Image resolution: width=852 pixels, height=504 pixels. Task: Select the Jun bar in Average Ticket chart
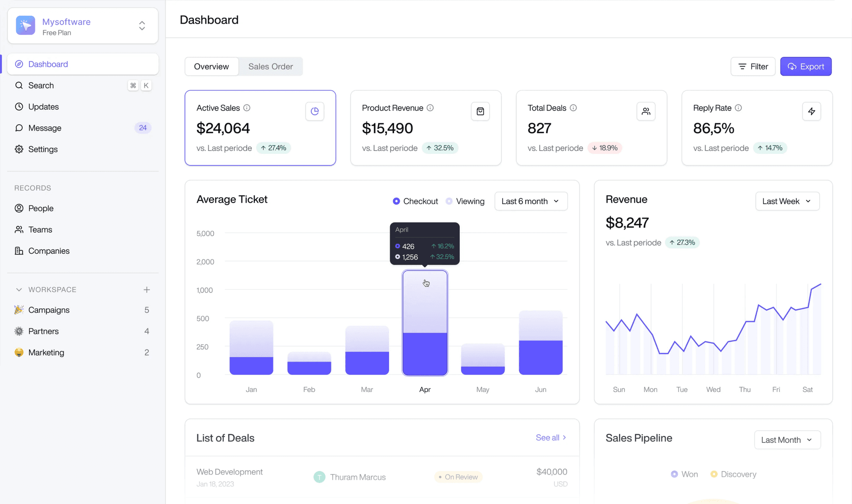pos(540,343)
